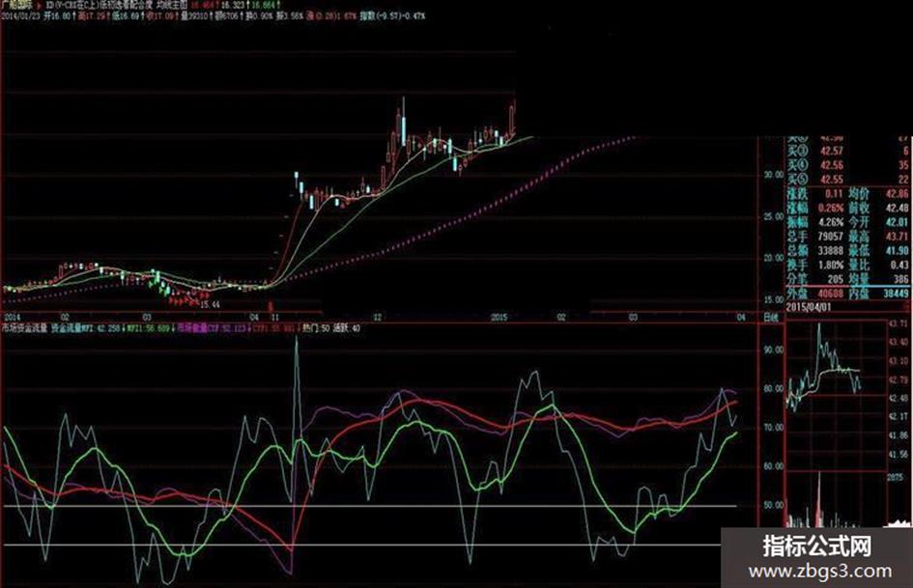Click the intraday volume bars panel
Image resolution: width=913 pixels, height=588 pixels.
[836, 499]
